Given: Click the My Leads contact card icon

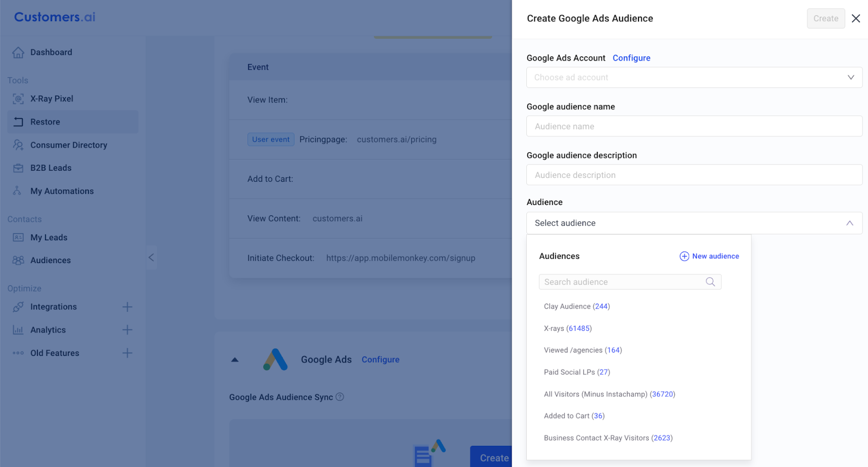Looking at the screenshot, I should pos(18,238).
